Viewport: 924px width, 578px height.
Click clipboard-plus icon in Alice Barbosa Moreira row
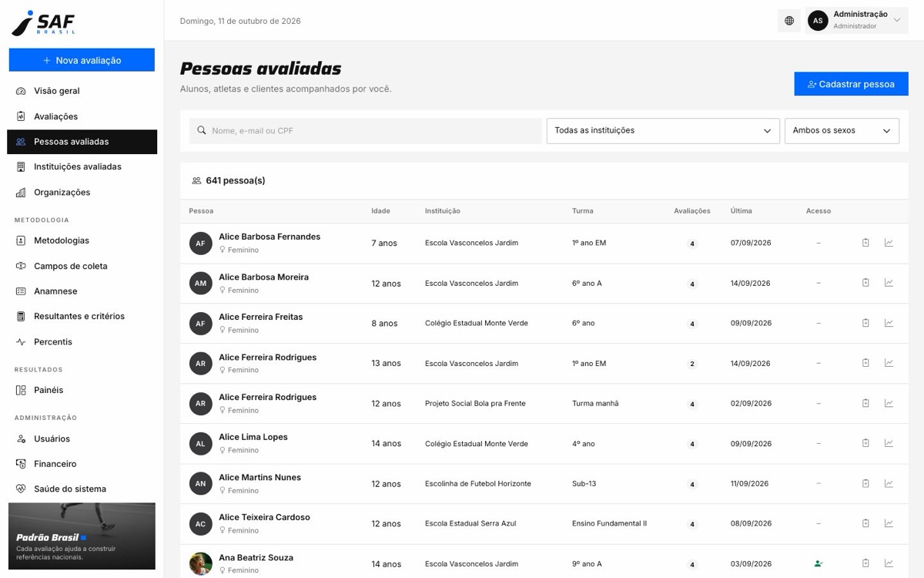point(865,283)
